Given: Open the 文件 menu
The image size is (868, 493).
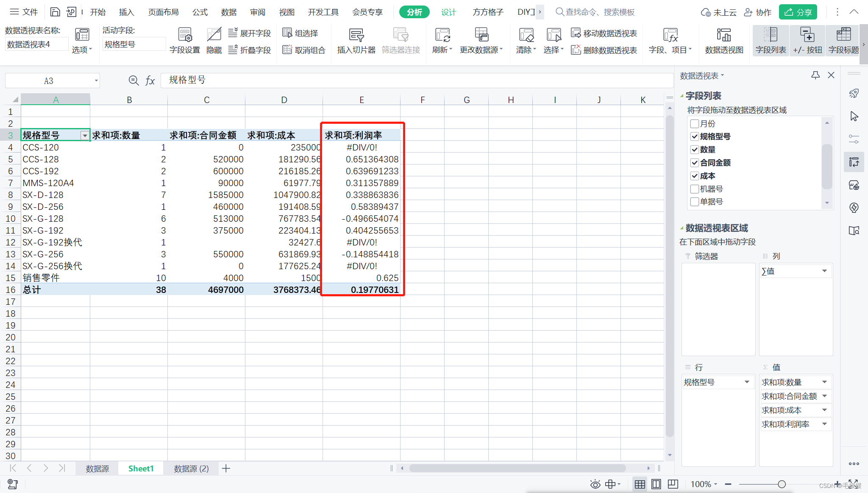Looking at the screenshot, I should pyautogui.click(x=24, y=12).
